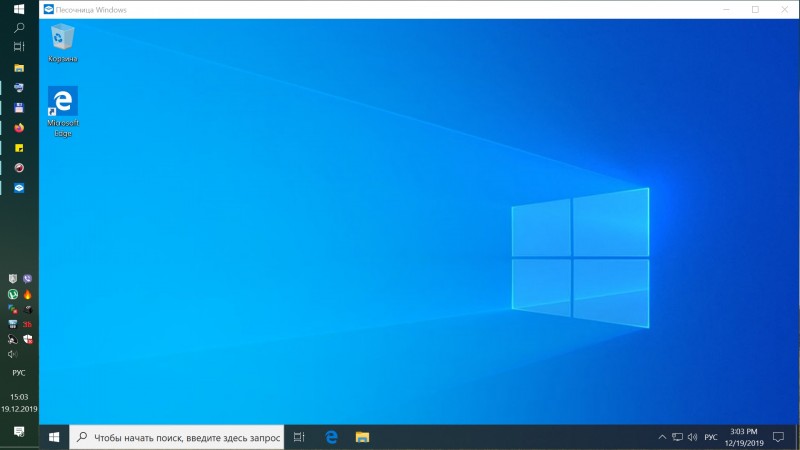The height and width of the screenshot is (450, 800).
Task: Switch the host input language РУС
Action: click(x=19, y=373)
